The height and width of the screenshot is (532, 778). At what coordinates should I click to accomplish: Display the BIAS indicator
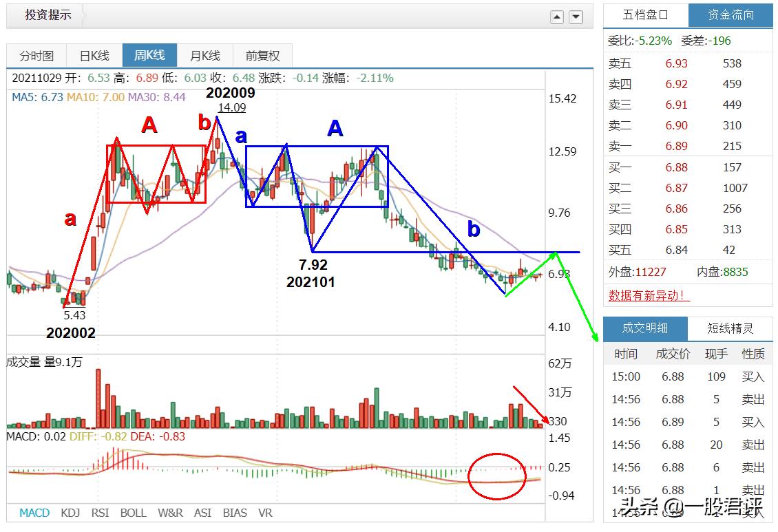coord(234,513)
